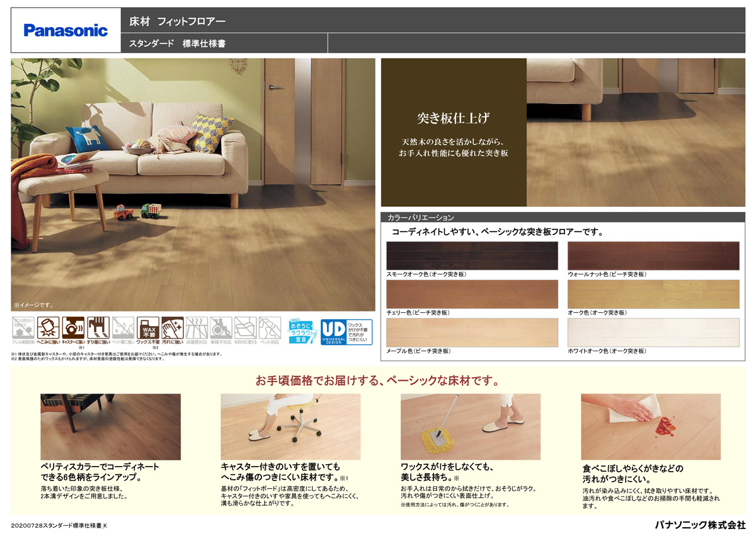Viewport: 756px width, 536px height.
Task: Click the WAX不要 feature icon
Action: tap(147, 328)
